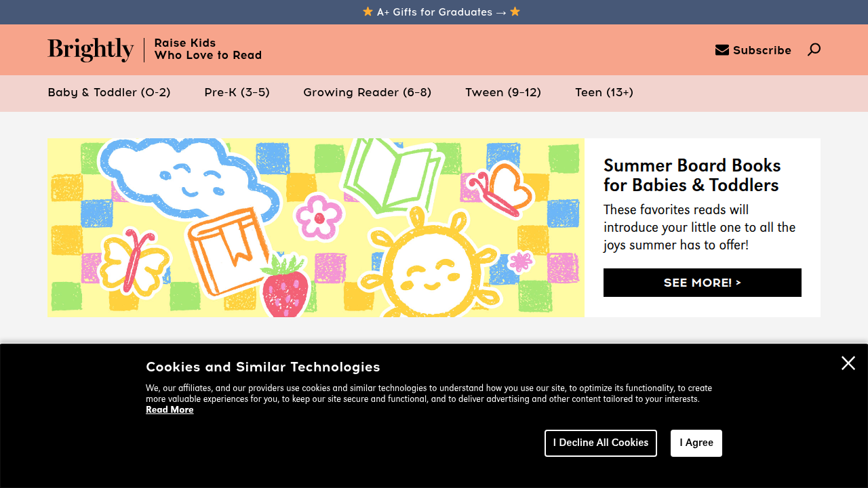Accept cookies with I Agree button
This screenshot has height=488, width=868.
(x=696, y=443)
